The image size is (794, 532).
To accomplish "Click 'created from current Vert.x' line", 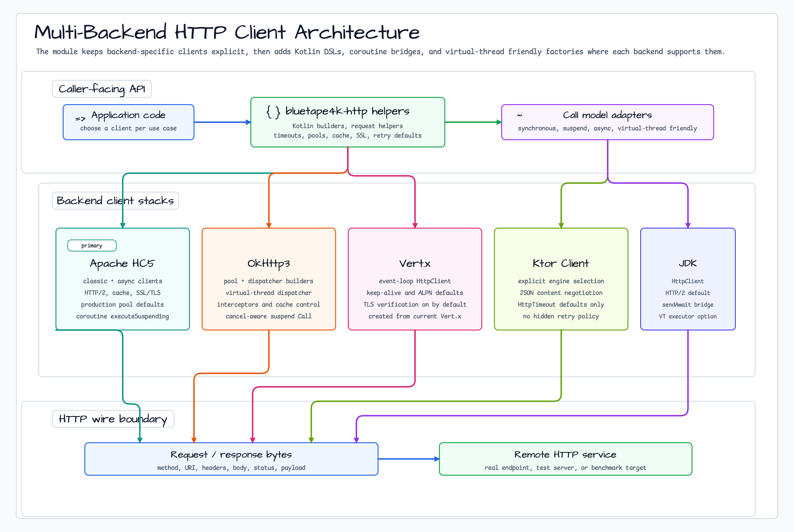I will click(415, 316).
